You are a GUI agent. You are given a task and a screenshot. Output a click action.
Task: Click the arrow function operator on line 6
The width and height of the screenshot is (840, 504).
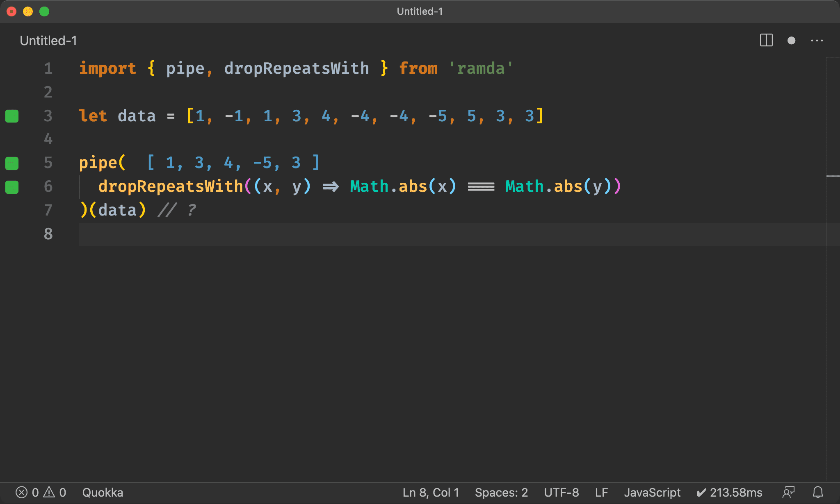(x=331, y=187)
